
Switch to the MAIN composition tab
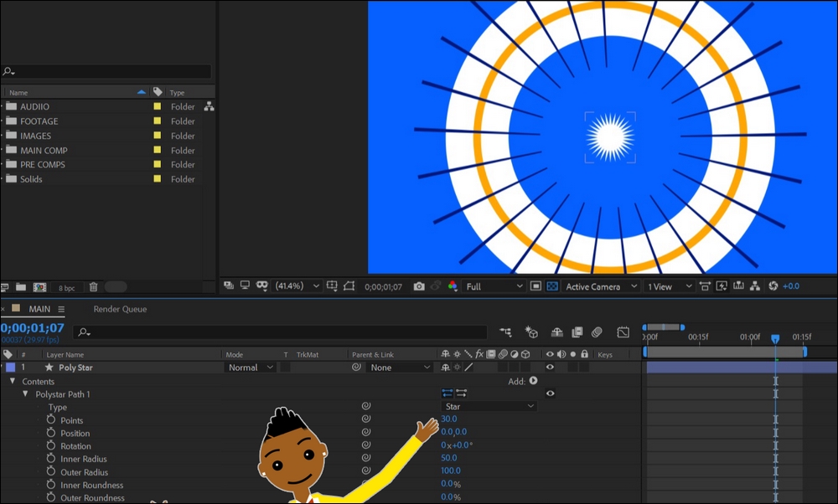click(39, 309)
